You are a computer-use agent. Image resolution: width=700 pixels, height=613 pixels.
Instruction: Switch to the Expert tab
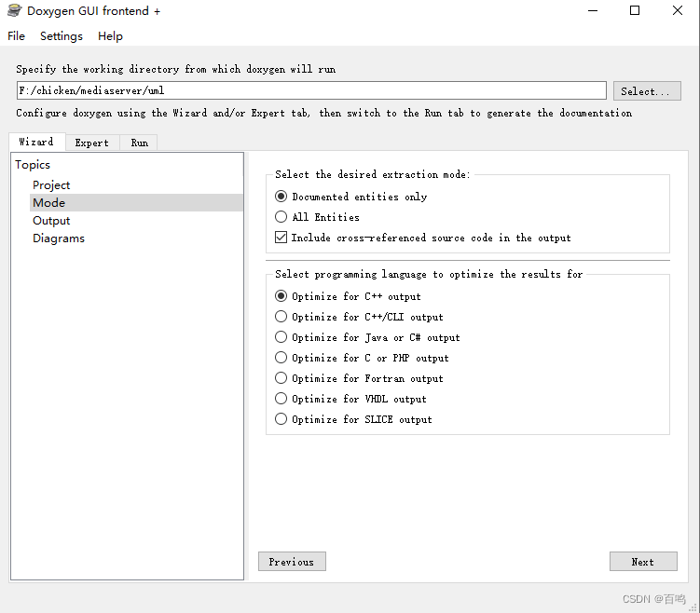click(92, 143)
